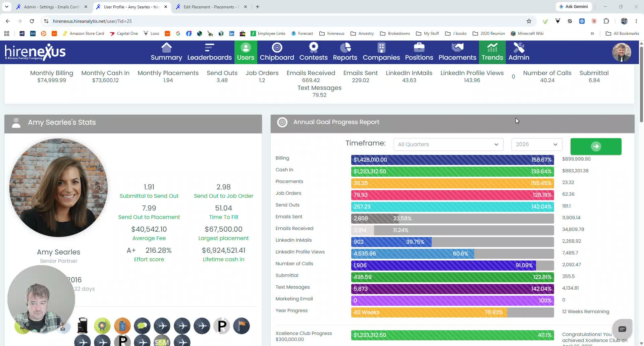Click the coffee maker badge
This screenshot has height=346, width=644.
click(x=83, y=326)
